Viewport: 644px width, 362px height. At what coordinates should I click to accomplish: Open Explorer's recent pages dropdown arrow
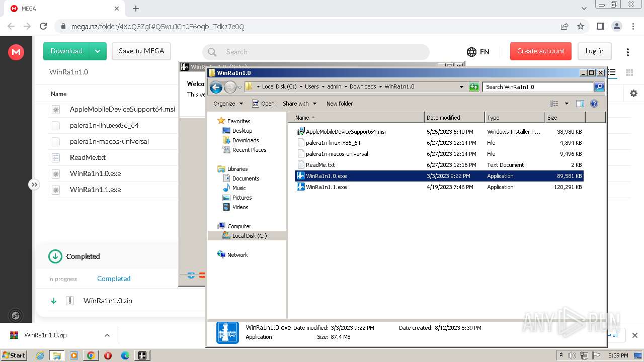(x=239, y=87)
